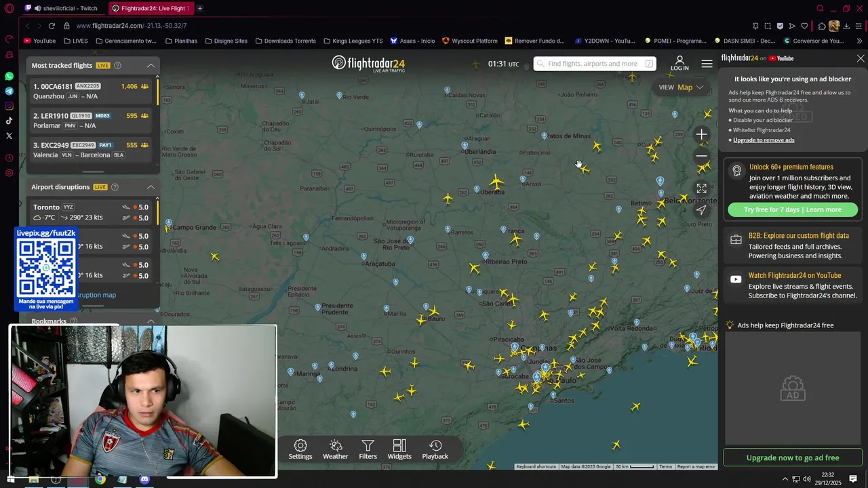Open flight Playback mode
Viewport: 868px width, 488px height.
[x=435, y=449]
